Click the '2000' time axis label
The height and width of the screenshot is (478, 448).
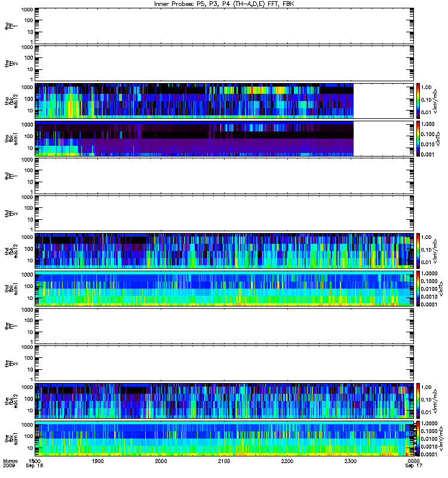[x=161, y=461]
